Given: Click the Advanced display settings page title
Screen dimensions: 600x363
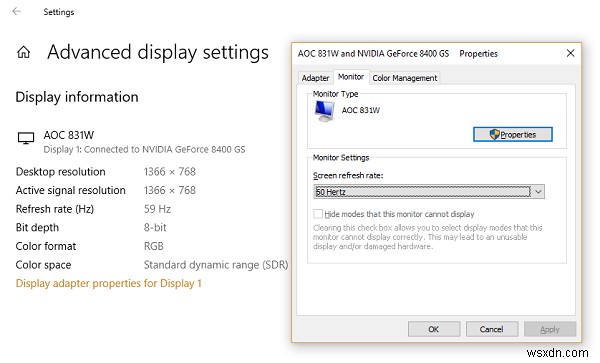Looking at the screenshot, I should coord(158,52).
